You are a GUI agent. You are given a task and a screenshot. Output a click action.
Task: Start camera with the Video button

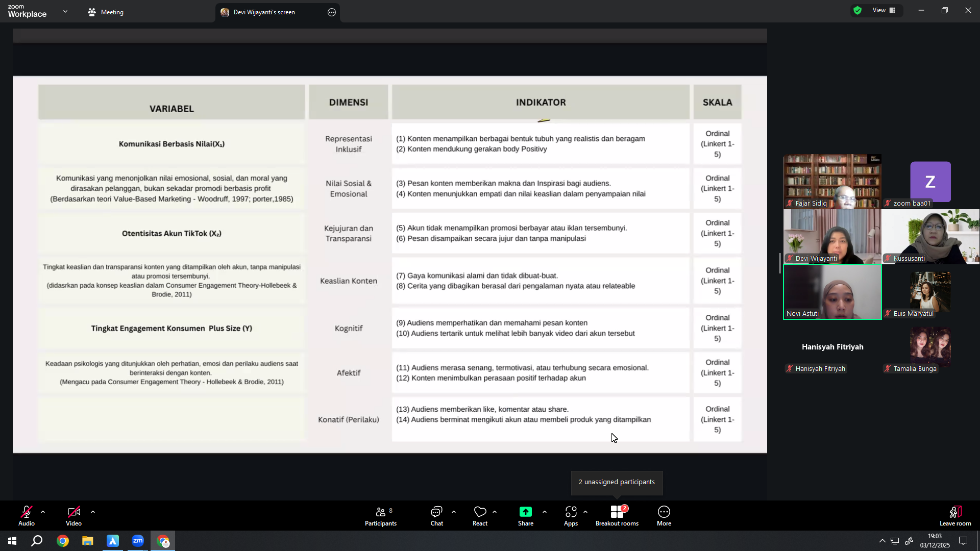(x=73, y=516)
